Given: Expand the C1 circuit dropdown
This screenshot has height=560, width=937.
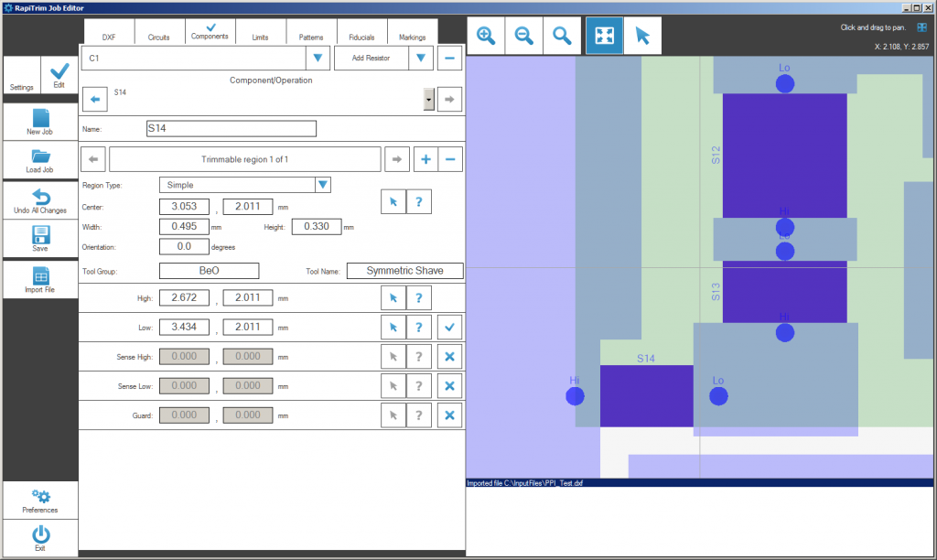Looking at the screenshot, I should pos(317,59).
